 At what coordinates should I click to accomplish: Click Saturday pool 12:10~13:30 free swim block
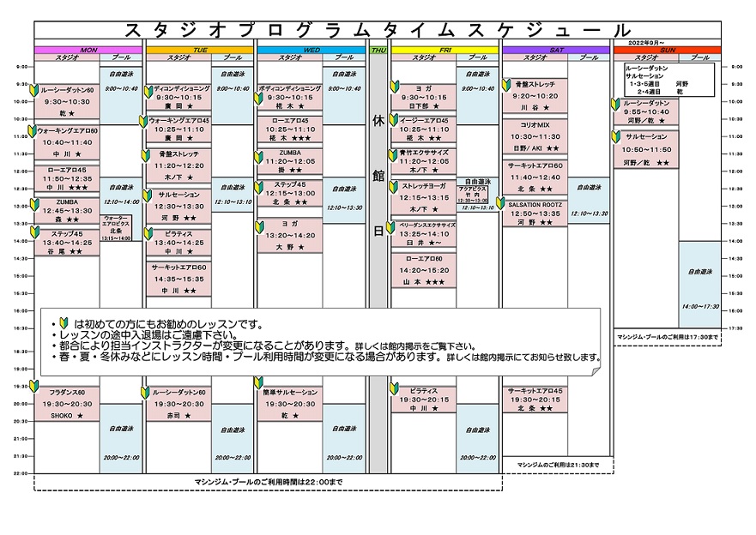(590, 201)
